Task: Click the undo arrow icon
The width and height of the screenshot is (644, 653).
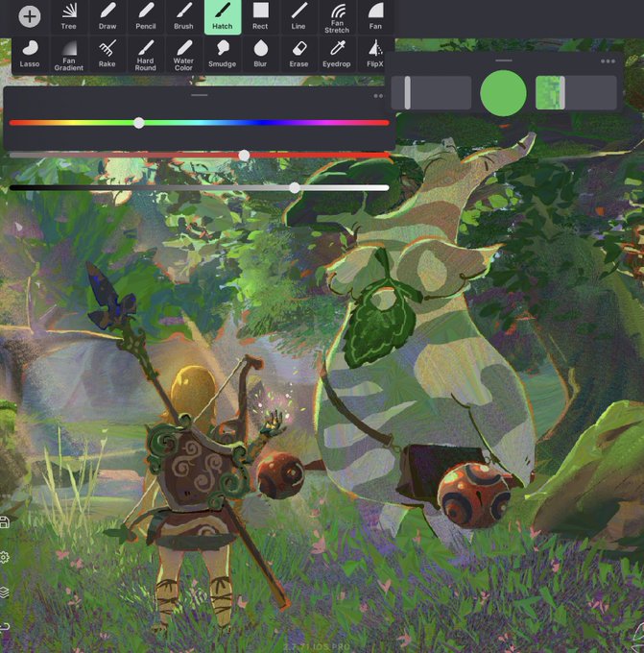Action: [x=4, y=626]
